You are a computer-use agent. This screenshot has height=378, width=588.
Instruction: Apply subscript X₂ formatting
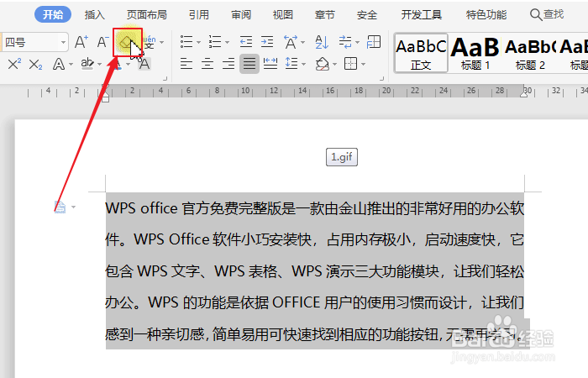(35, 64)
